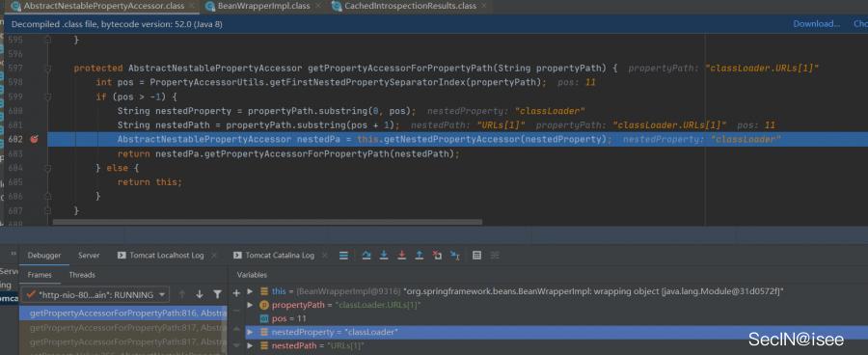Click the Step Over debugger icon
This screenshot has width=868, height=355.
click(366, 256)
